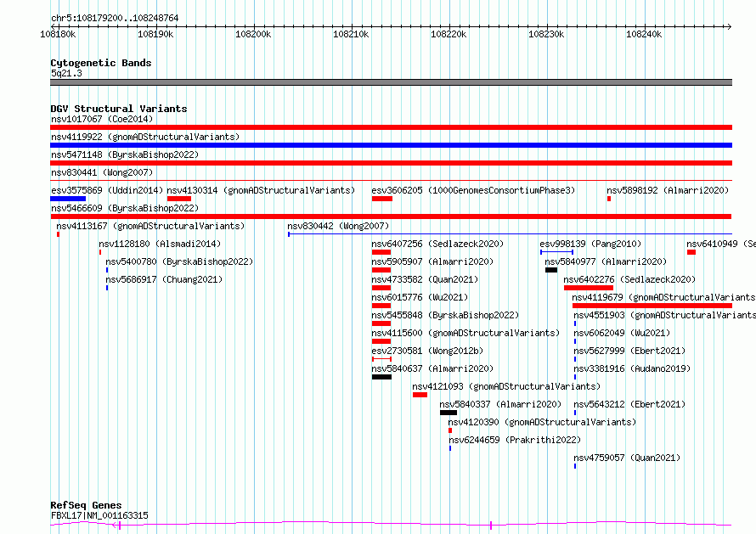Open nsv6062049 (Wu2021) variant
The width and height of the screenshot is (756, 534).
622,333
